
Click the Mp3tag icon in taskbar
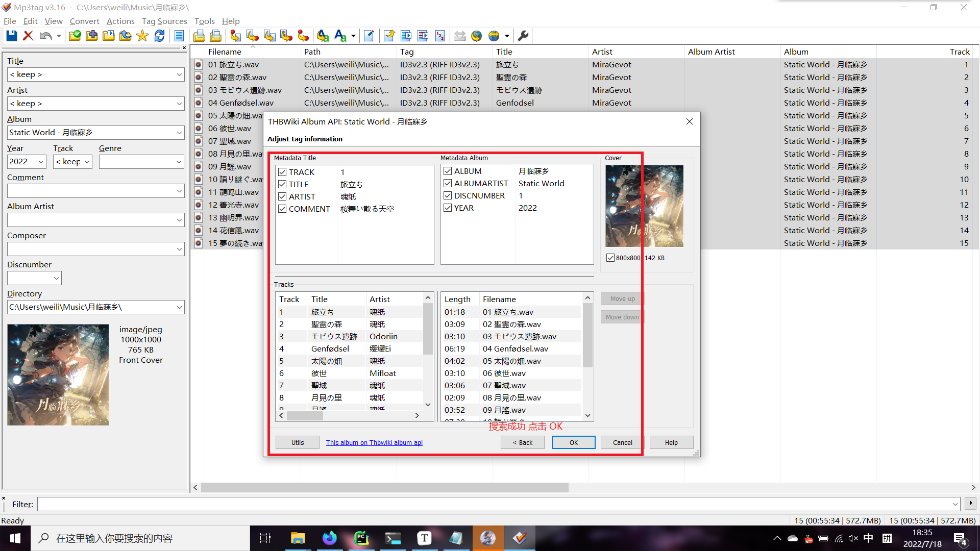tap(520, 538)
